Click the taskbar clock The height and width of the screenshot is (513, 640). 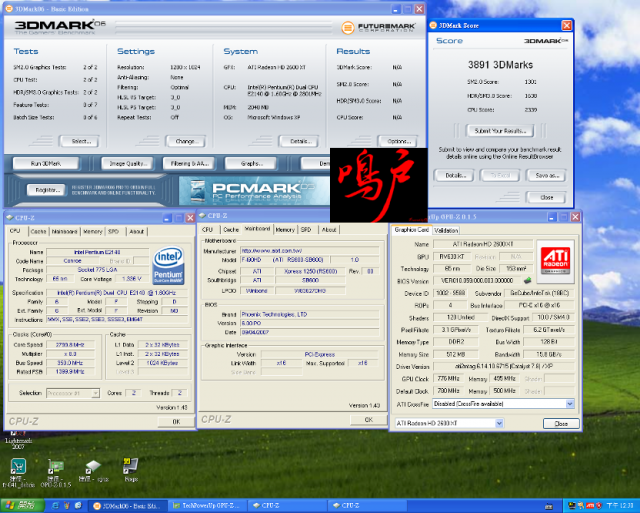point(620,506)
